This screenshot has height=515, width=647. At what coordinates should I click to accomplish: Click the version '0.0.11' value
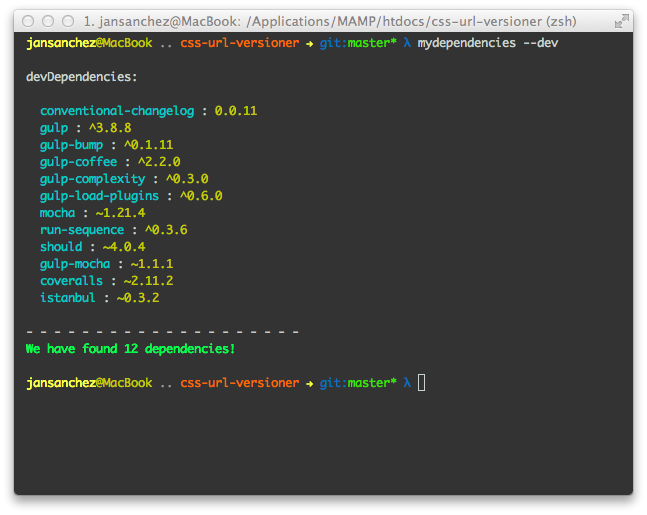pyautogui.click(x=236, y=111)
